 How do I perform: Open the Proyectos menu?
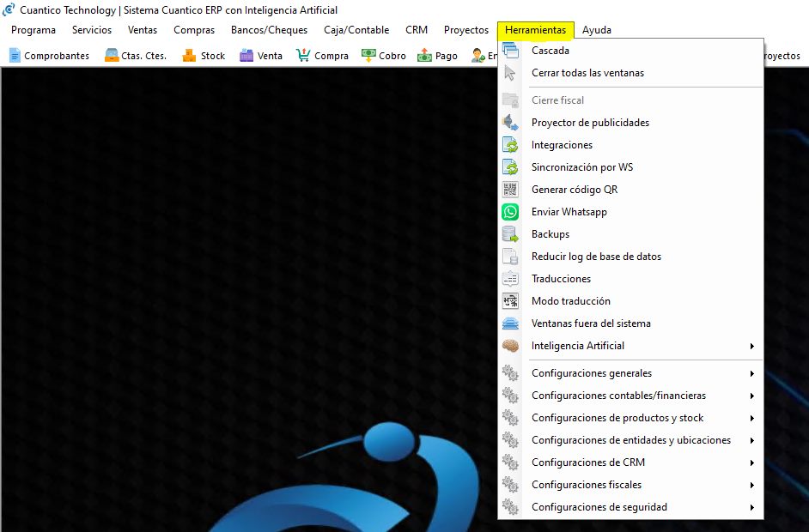click(x=466, y=30)
